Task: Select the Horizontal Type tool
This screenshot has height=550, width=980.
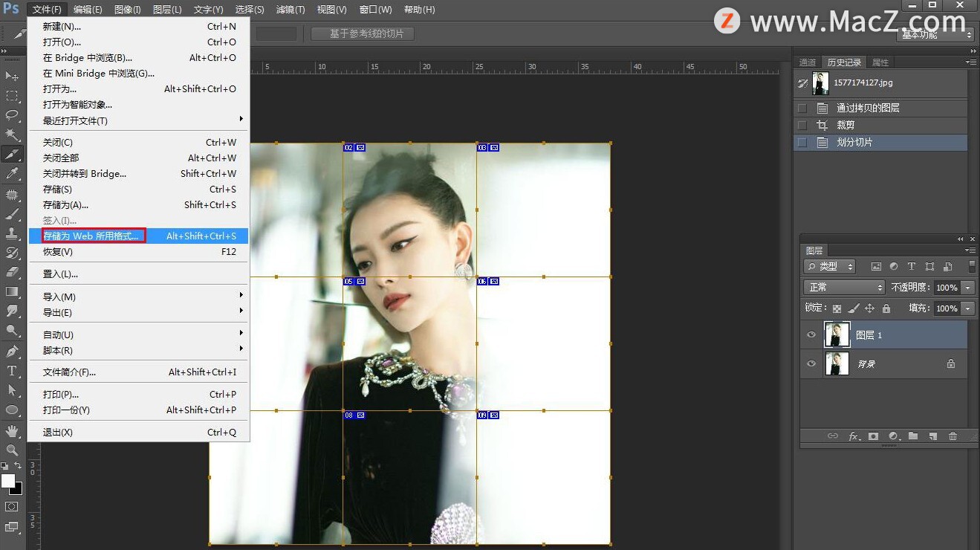Action: (x=13, y=371)
